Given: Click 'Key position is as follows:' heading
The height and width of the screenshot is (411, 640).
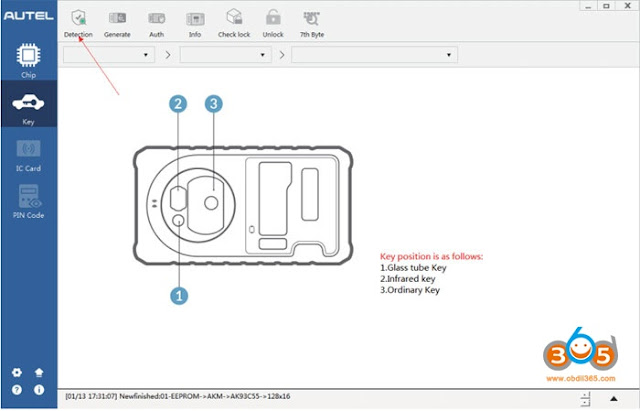Looking at the screenshot, I should [431, 256].
